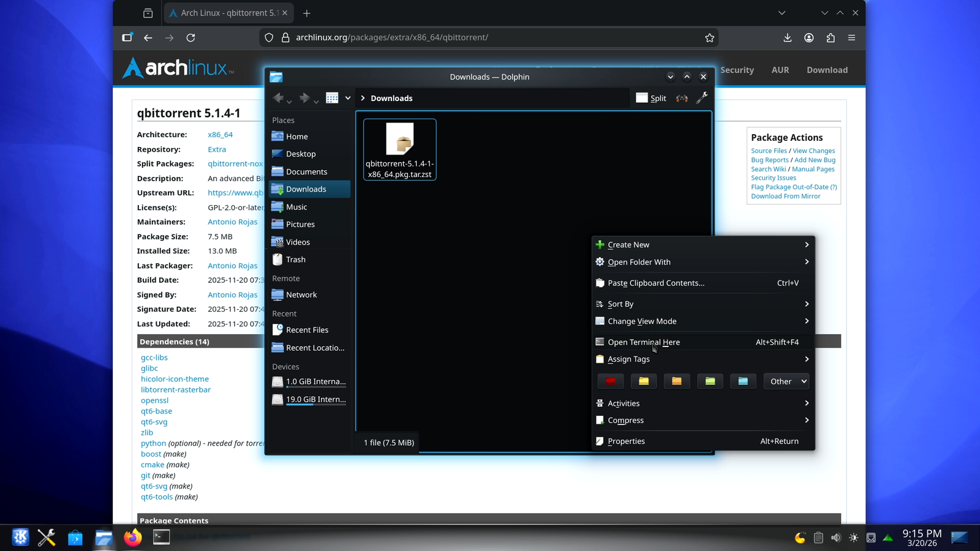Switch Dolphin to icons view mode

click(332, 98)
